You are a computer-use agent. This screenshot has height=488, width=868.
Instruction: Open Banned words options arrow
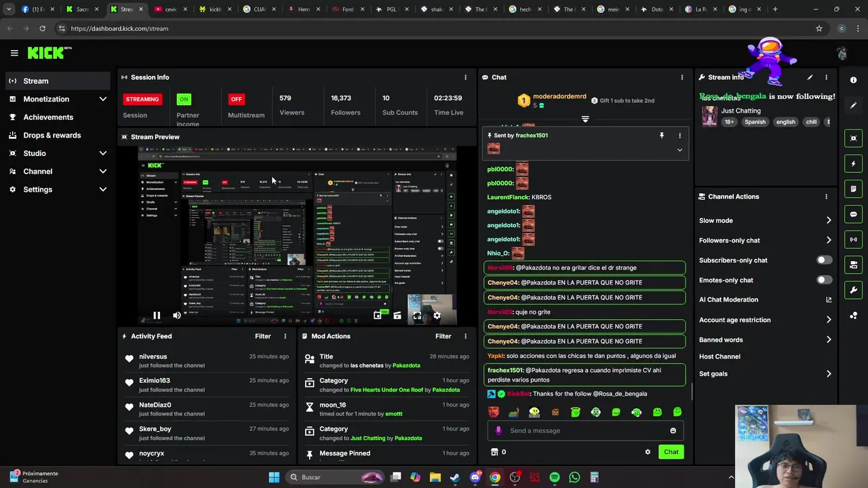tap(829, 340)
